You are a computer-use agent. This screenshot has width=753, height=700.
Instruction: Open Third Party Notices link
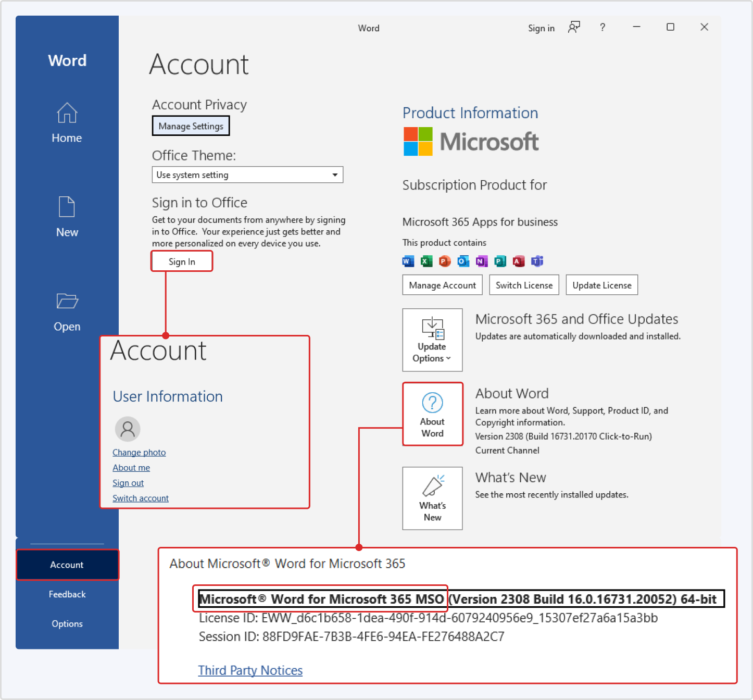point(250,670)
